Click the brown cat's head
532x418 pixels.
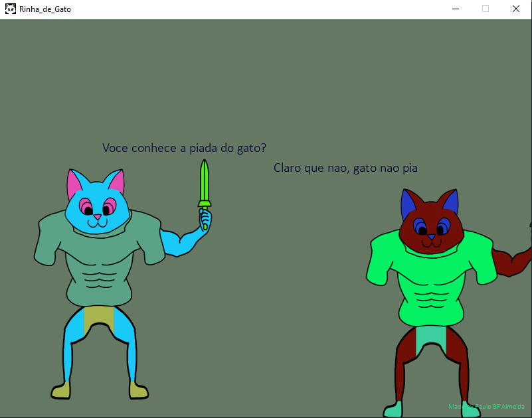coord(431,222)
